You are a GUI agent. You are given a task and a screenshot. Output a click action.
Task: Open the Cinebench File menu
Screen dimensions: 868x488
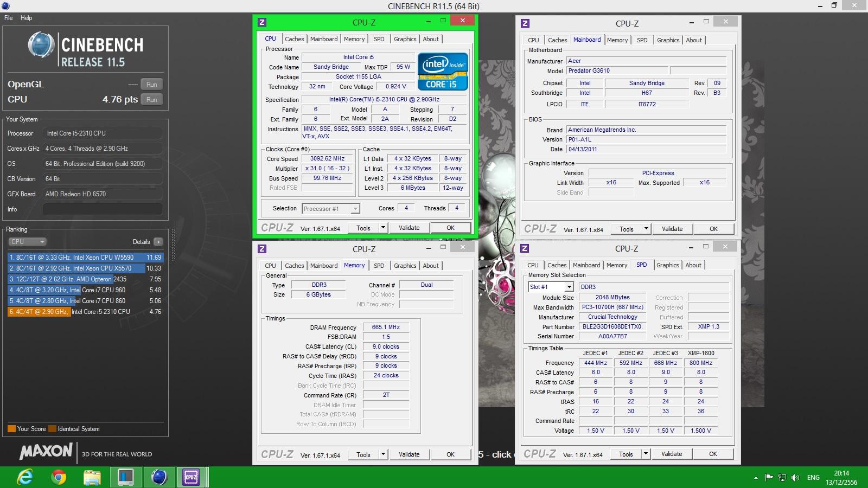9,18
